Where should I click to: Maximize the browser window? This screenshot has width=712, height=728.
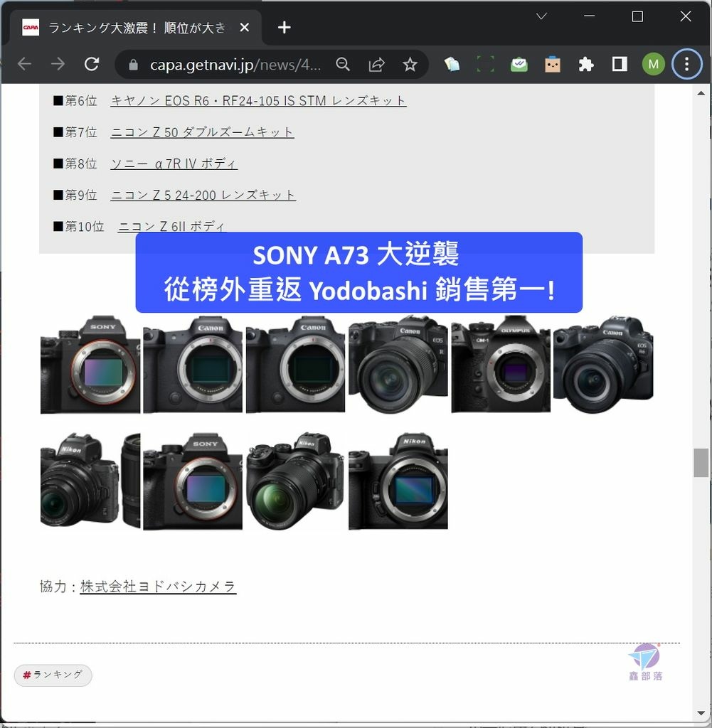click(x=637, y=16)
